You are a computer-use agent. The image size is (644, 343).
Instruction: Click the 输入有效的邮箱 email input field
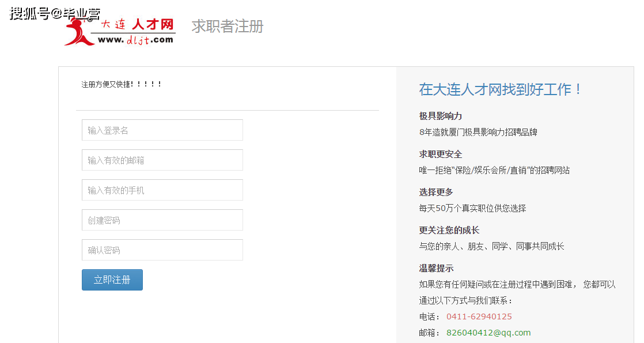click(x=162, y=160)
